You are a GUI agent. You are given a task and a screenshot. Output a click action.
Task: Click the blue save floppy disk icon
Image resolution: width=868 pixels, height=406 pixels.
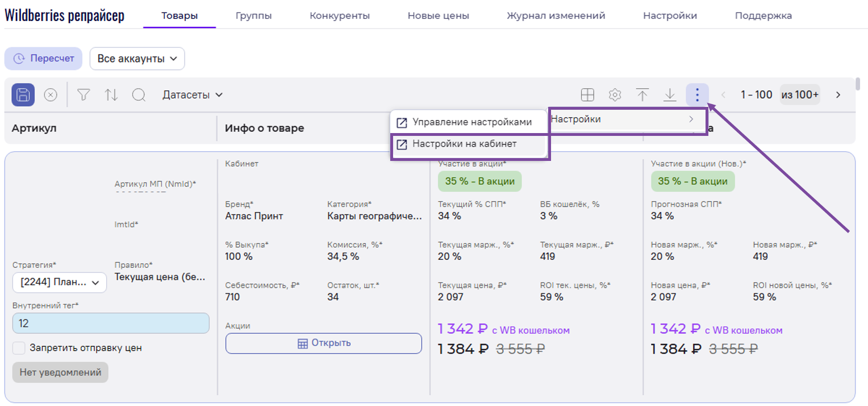23,95
